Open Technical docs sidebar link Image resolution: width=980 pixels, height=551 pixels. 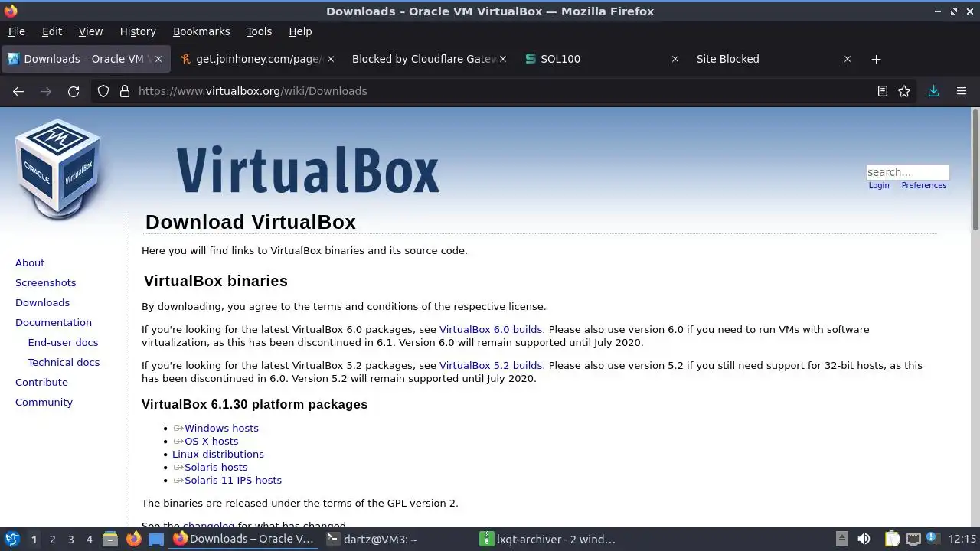(64, 362)
